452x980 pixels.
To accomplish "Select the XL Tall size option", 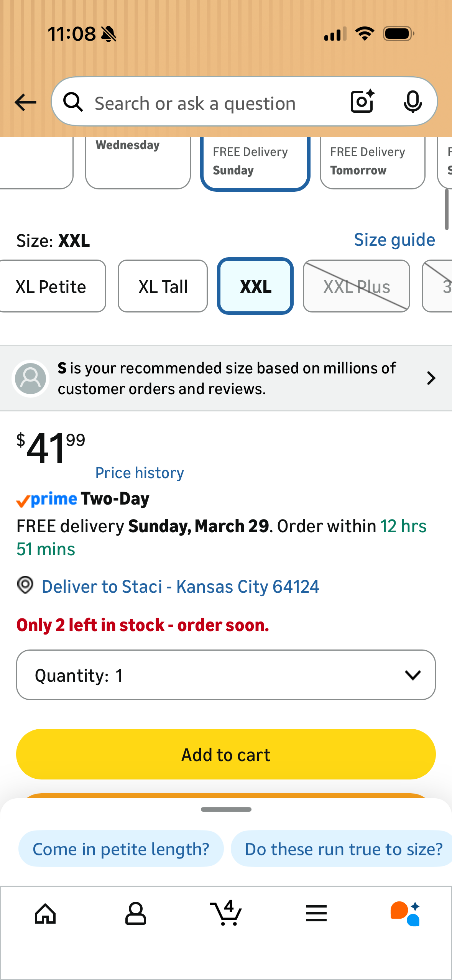I will pyautogui.click(x=163, y=286).
